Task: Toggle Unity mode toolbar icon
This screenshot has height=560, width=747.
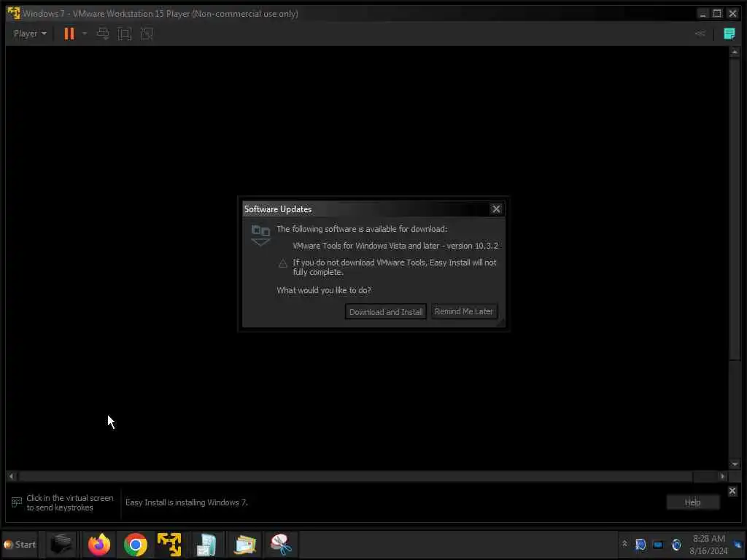Action: pos(147,34)
